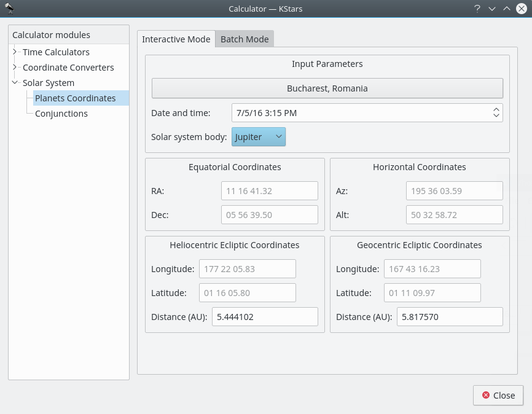Collapse the Solar System tree node
This screenshot has width=532, height=414.
[x=15, y=83]
